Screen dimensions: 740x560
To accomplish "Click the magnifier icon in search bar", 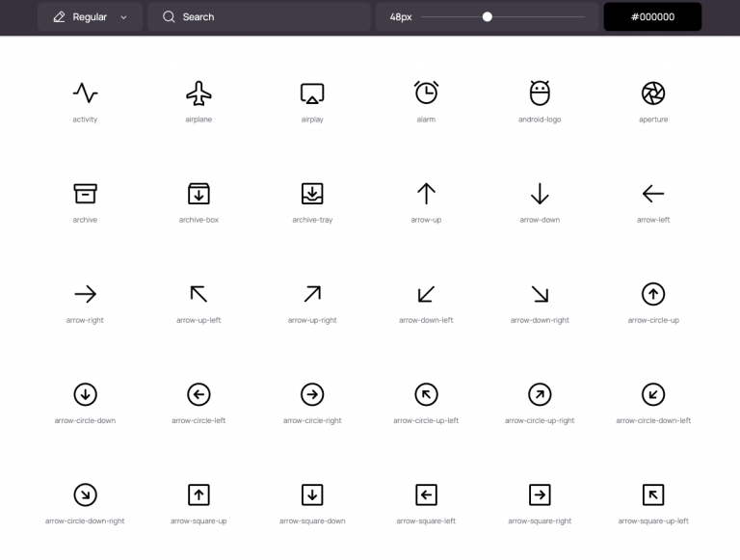I will pos(169,17).
